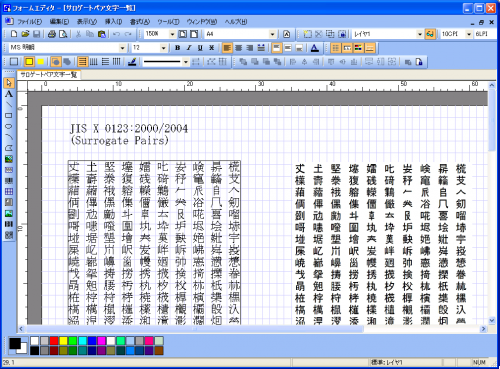Open file with the folder icon
The height and width of the screenshot is (369, 500).
tap(25, 34)
